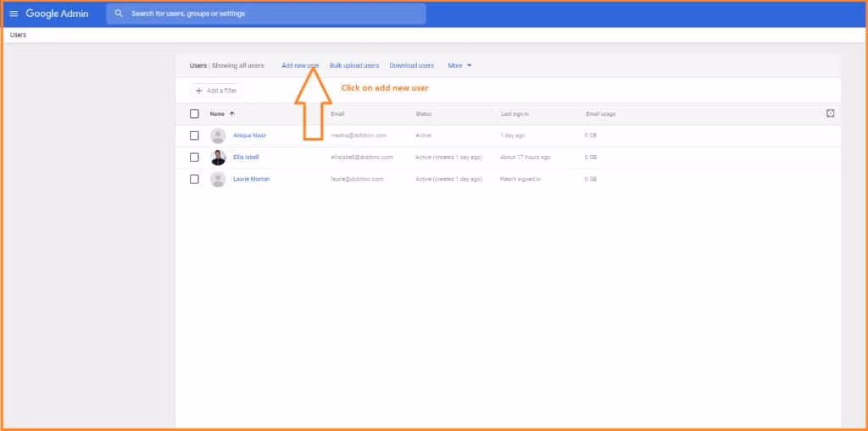Screen dimensions: 868x431
Task: Click the search magnifier icon
Action: [119, 14]
